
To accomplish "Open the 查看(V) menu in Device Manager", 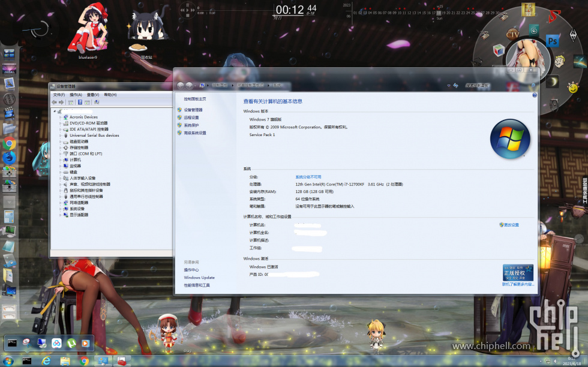I will coord(93,95).
